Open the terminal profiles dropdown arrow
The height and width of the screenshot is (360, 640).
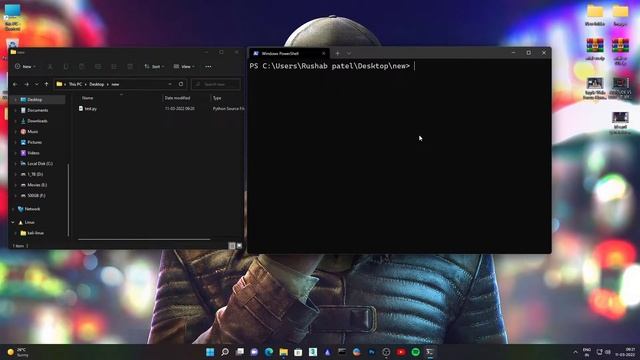pyautogui.click(x=349, y=53)
